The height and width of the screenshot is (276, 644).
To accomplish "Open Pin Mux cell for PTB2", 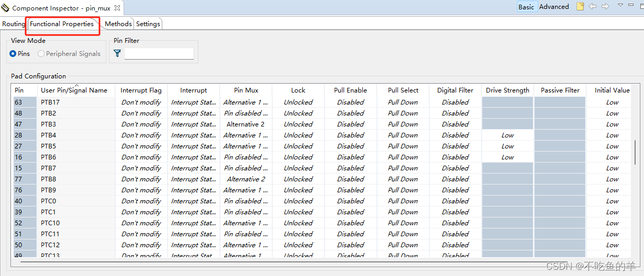I will 246,113.
